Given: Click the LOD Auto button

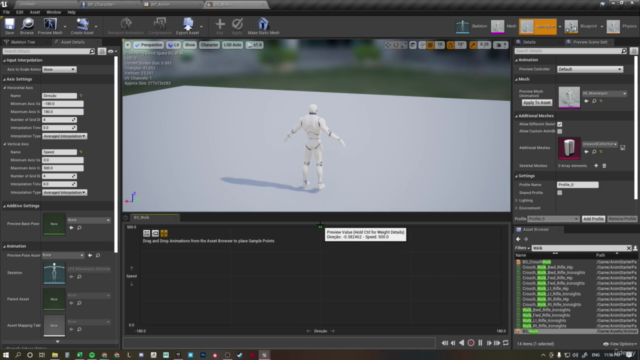Looking at the screenshot, I should coord(232,45).
